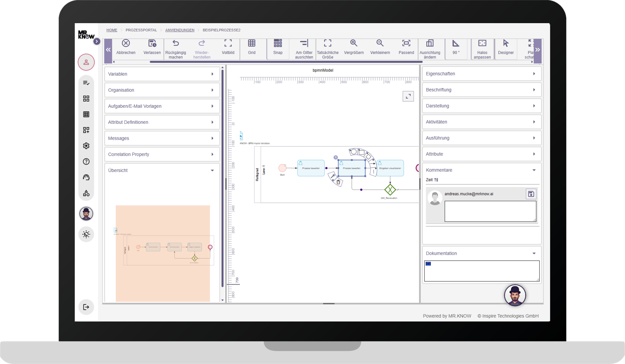Expand Attribut Definitionen section

coord(162,122)
